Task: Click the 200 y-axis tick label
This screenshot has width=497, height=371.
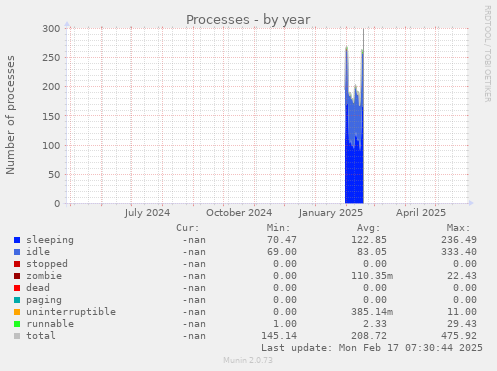Action: [51, 87]
